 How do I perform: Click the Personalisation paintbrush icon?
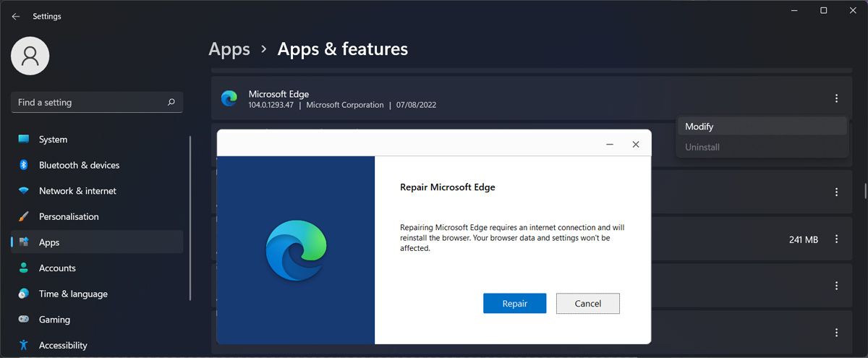[x=24, y=216]
